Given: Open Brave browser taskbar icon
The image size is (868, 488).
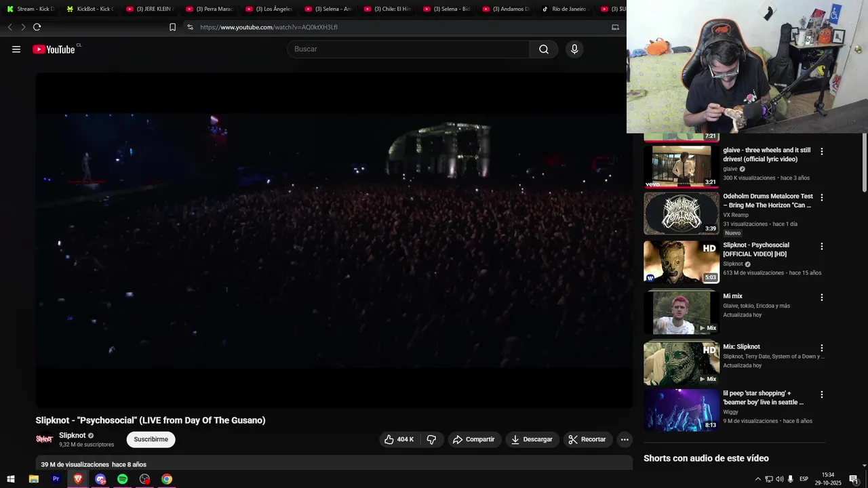Looking at the screenshot, I should click(x=78, y=479).
